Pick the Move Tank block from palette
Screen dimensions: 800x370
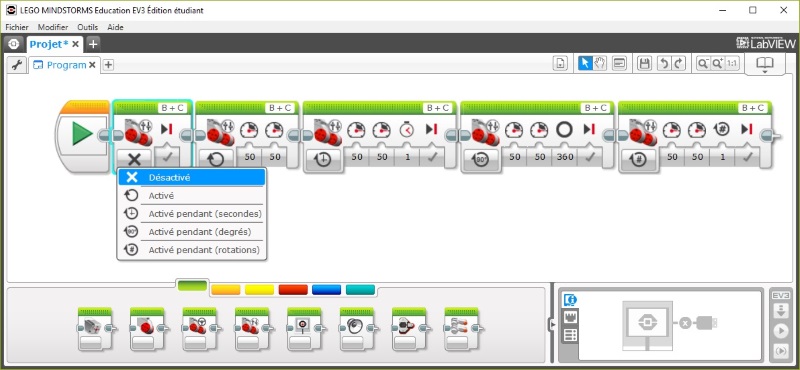pyautogui.click(x=253, y=329)
